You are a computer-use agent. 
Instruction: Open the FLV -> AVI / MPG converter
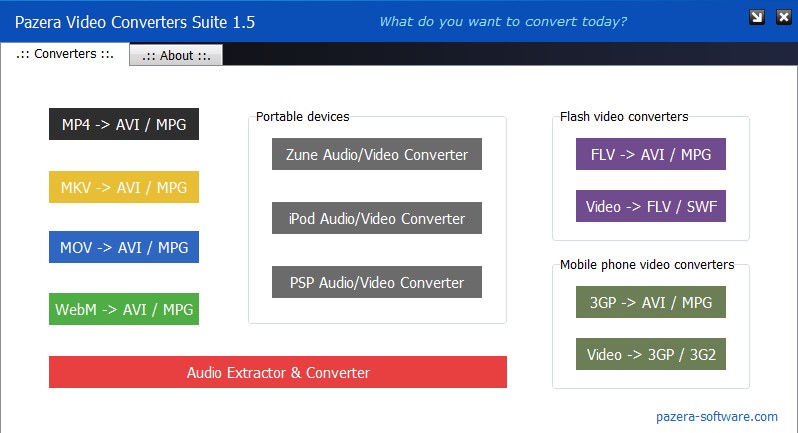[651, 154]
